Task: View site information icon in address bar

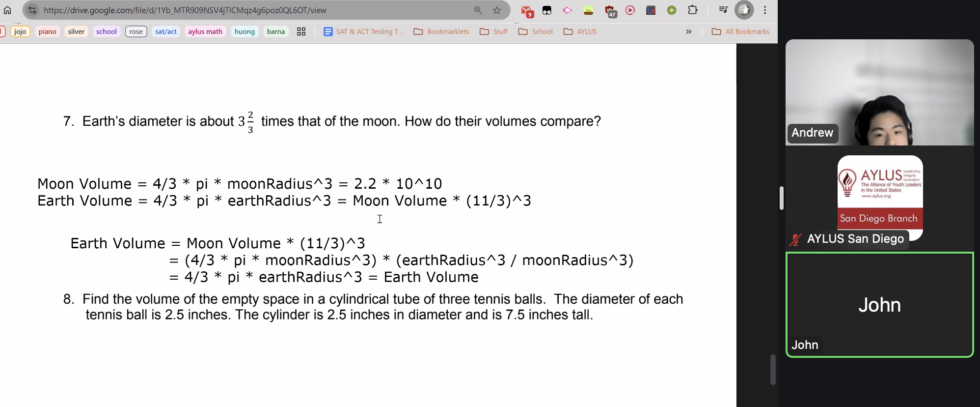Action: pyautogui.click(x=32, y=10)
